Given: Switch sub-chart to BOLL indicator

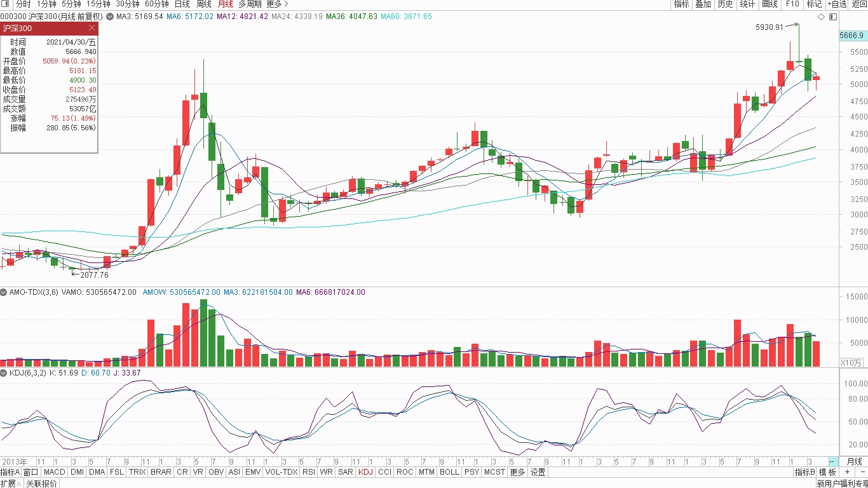Looking at the screenshot, I should 449,472.
